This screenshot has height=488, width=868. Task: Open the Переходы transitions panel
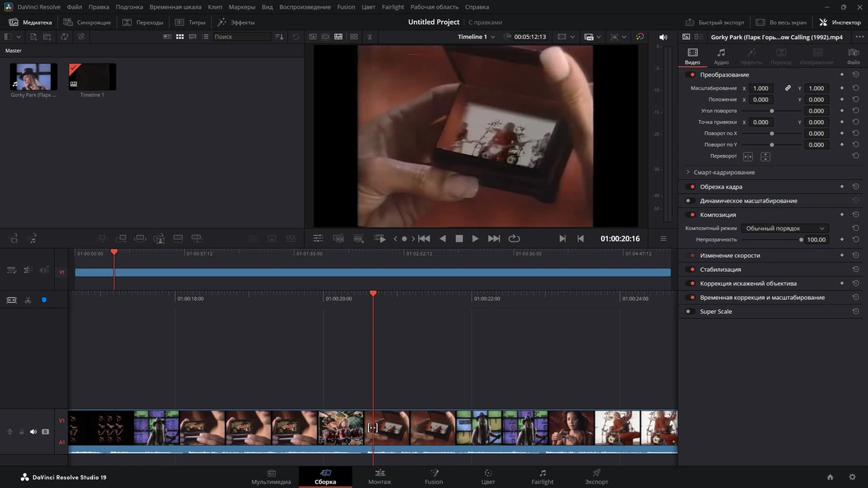coord(142,22)
